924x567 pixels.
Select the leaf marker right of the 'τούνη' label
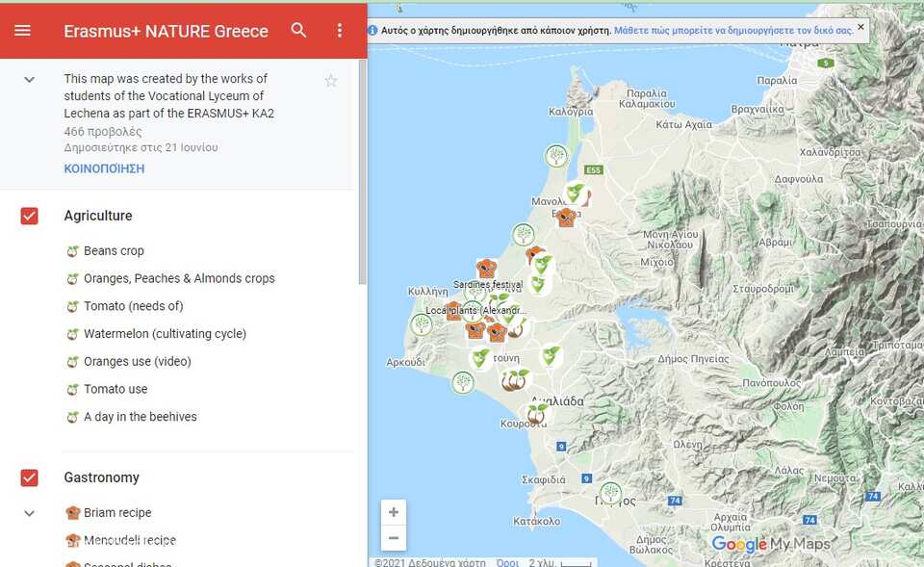click(551, 355)
